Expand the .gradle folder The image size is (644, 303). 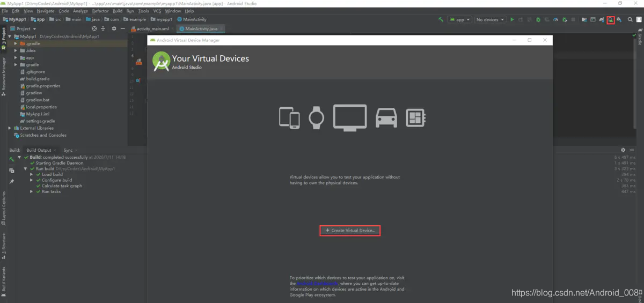coord(16,43)
